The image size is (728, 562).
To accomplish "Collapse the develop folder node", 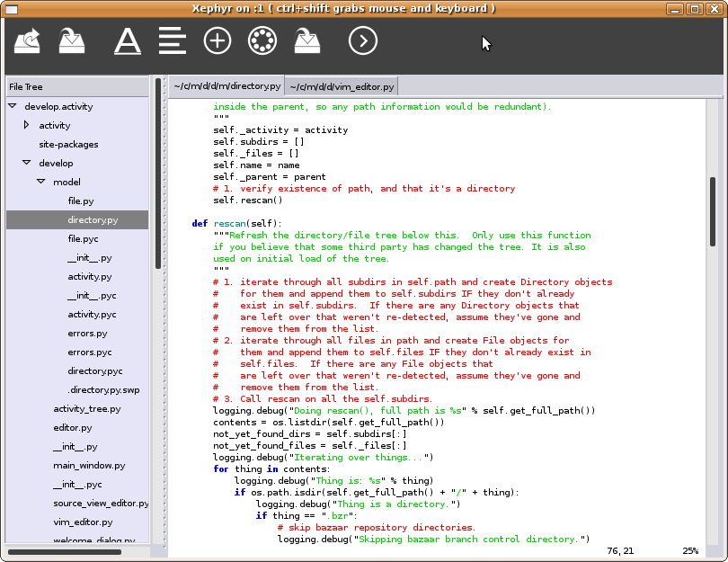I will point(27,163).
